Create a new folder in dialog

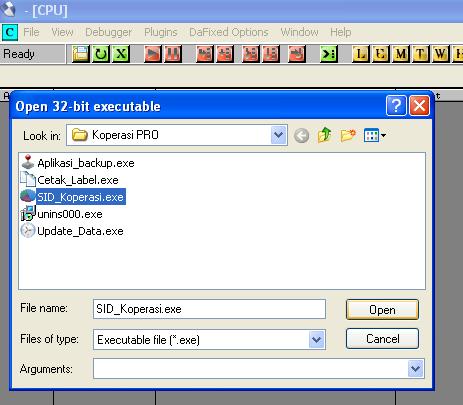pos(348,135)
